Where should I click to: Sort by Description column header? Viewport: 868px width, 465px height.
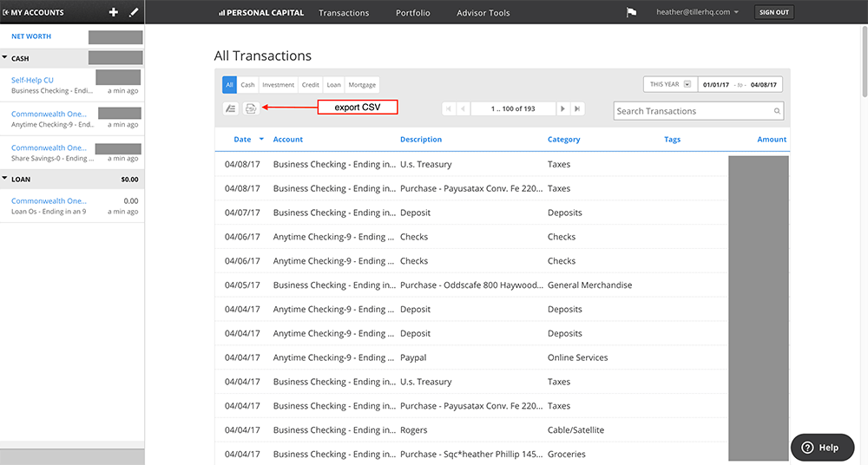(421, 140)
